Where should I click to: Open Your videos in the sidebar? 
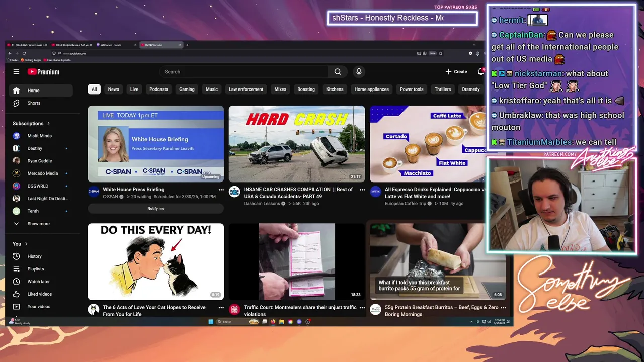click(x=41, y=307)
